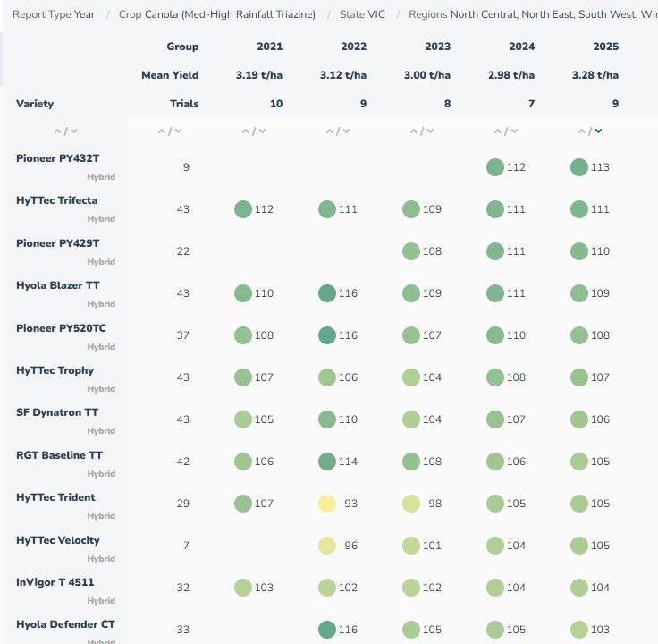
Task: Click the 114 value for RGT Baseline TT 2022
Action: coord(348,462)
